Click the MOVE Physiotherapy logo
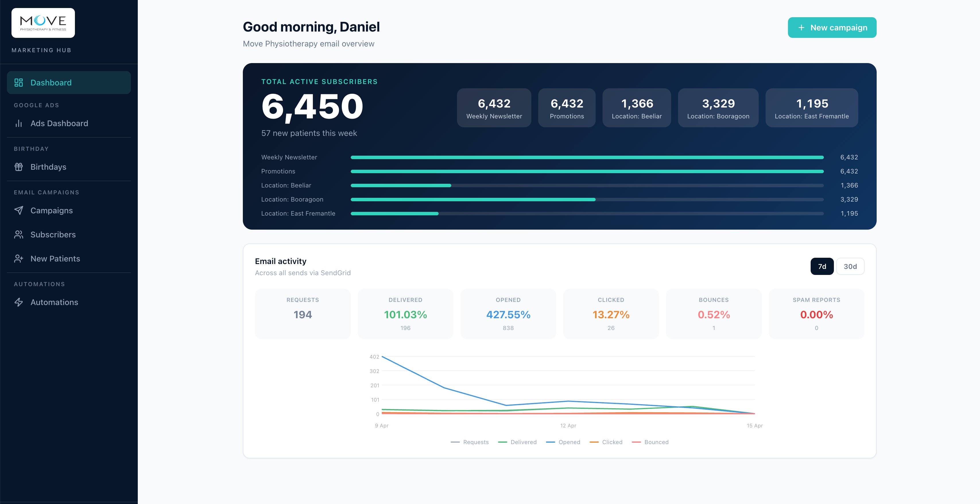Image resolution: width=980 pixels, height=504 pixels. coord(43,22)
